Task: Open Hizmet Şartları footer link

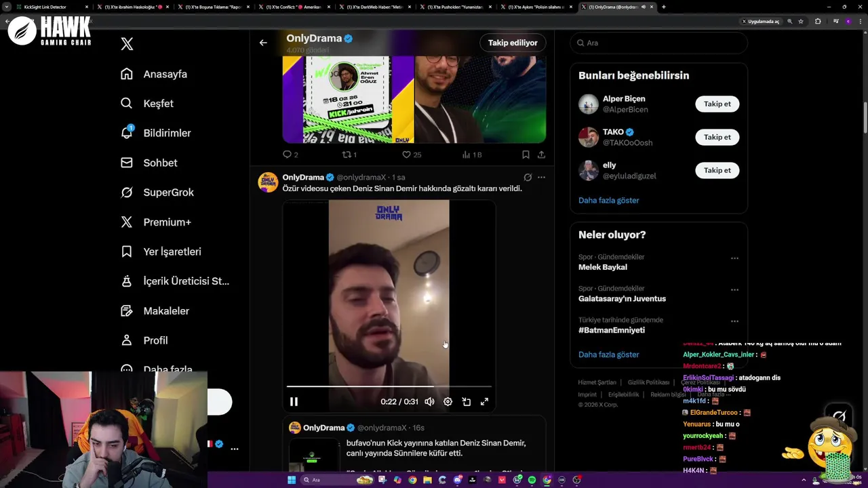Action: [597, 382]
